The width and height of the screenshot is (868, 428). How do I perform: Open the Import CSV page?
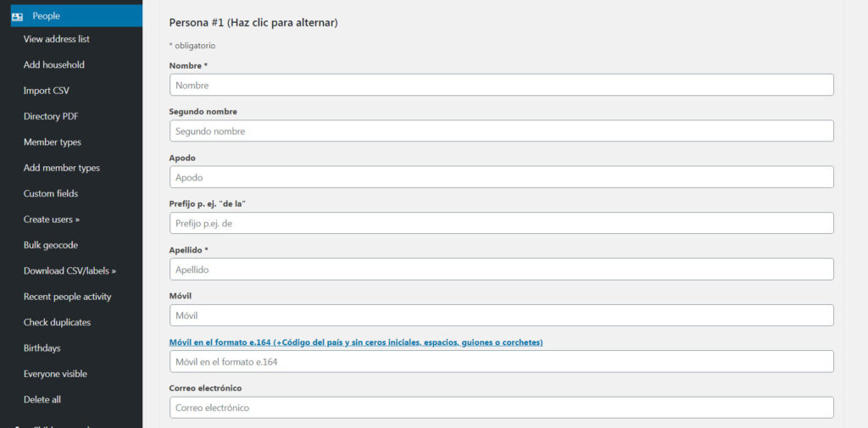[47, 91]
